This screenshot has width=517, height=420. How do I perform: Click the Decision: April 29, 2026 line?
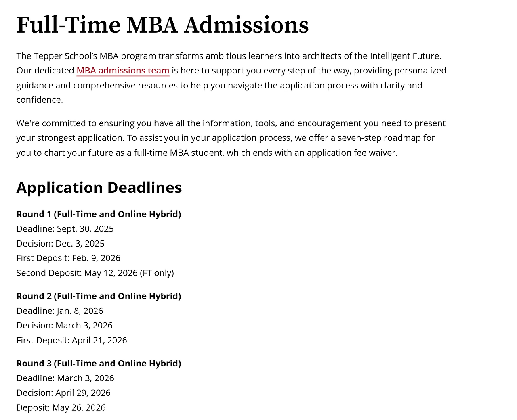63,393
